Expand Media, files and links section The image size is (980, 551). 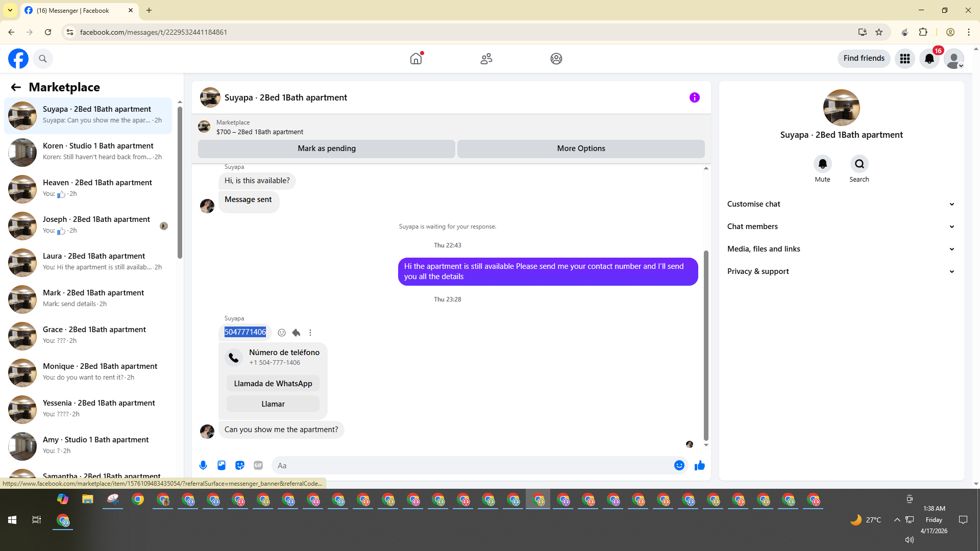(841, 249)
